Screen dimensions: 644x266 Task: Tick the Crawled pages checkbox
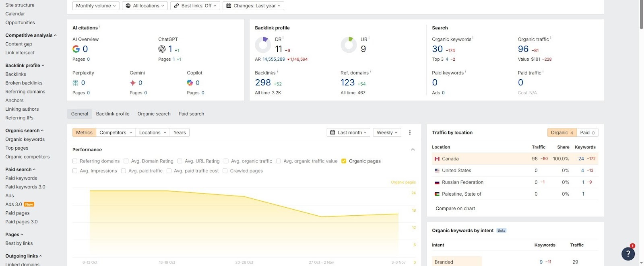point(225,171)
